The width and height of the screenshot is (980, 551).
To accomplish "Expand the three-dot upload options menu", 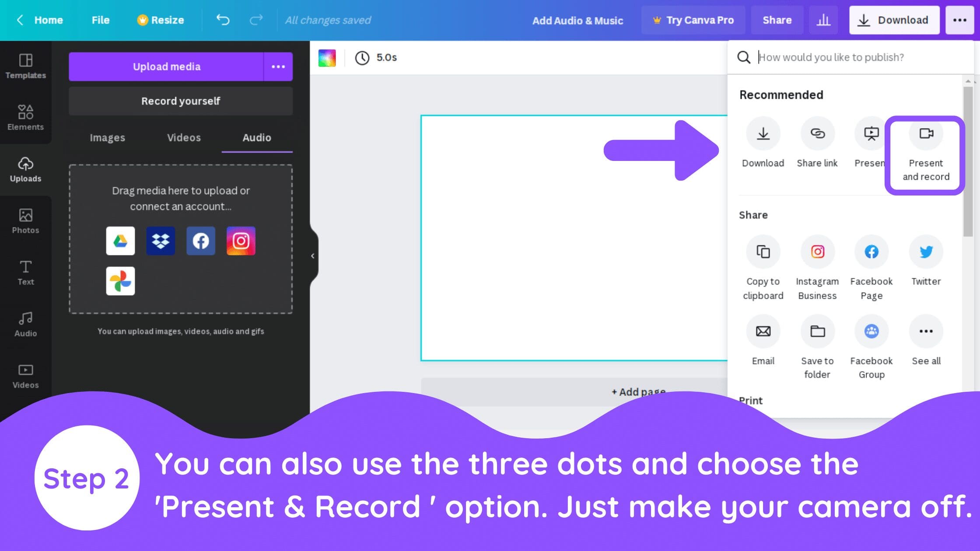I will [279, 66].
